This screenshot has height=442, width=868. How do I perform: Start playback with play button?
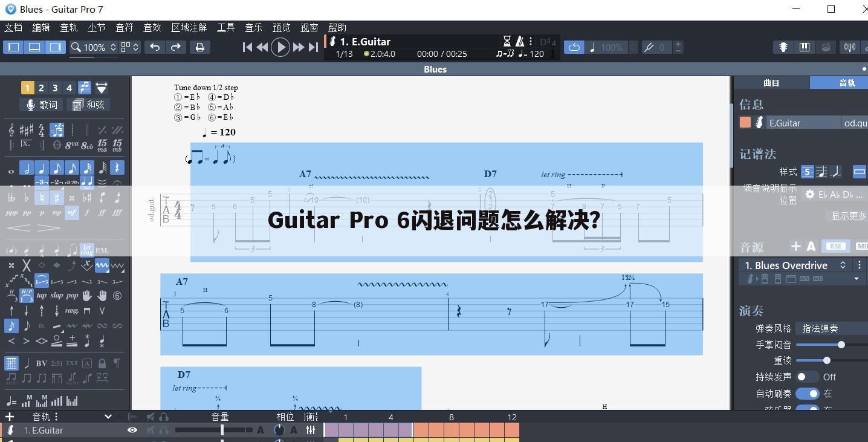[280, 47]
